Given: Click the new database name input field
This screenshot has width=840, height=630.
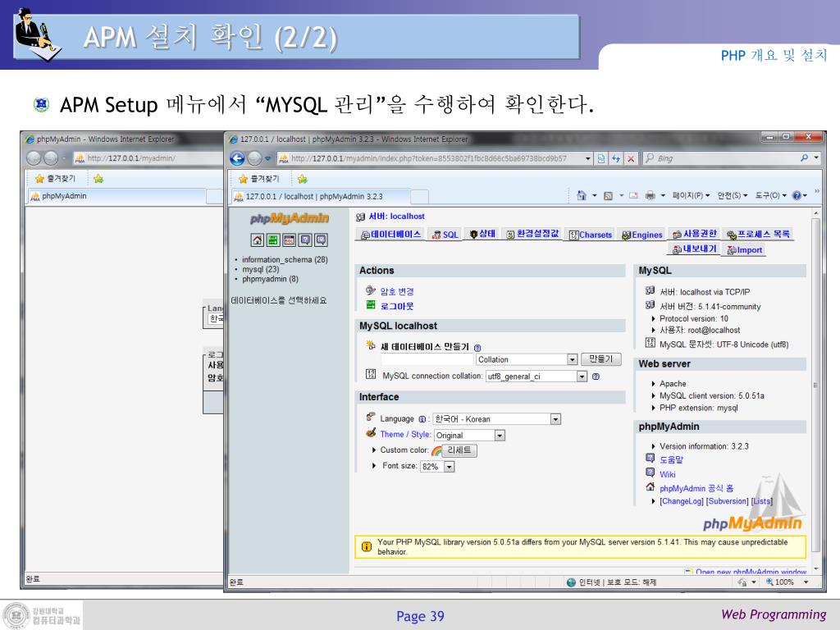Looking at the screenshot, I should pos(427,359).
